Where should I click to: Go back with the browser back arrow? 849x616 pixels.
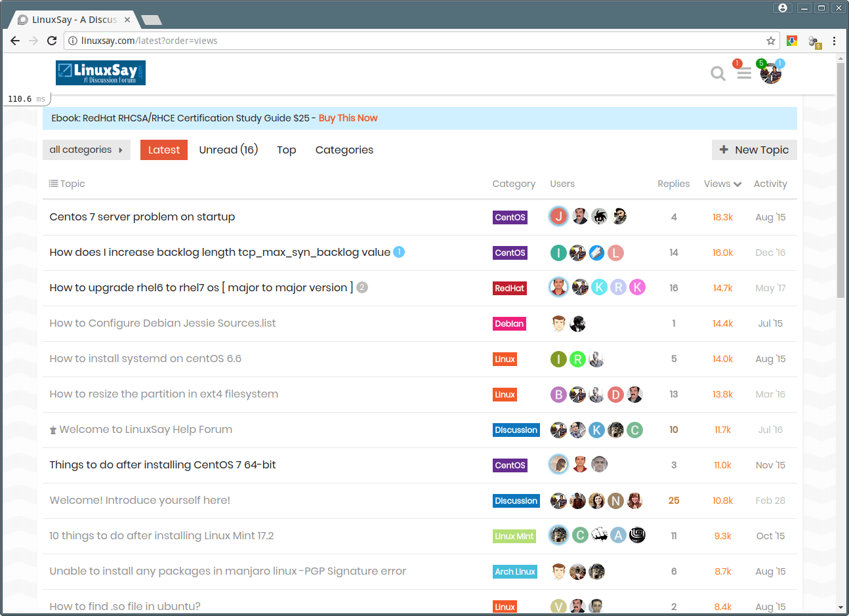tap(15, 41)
